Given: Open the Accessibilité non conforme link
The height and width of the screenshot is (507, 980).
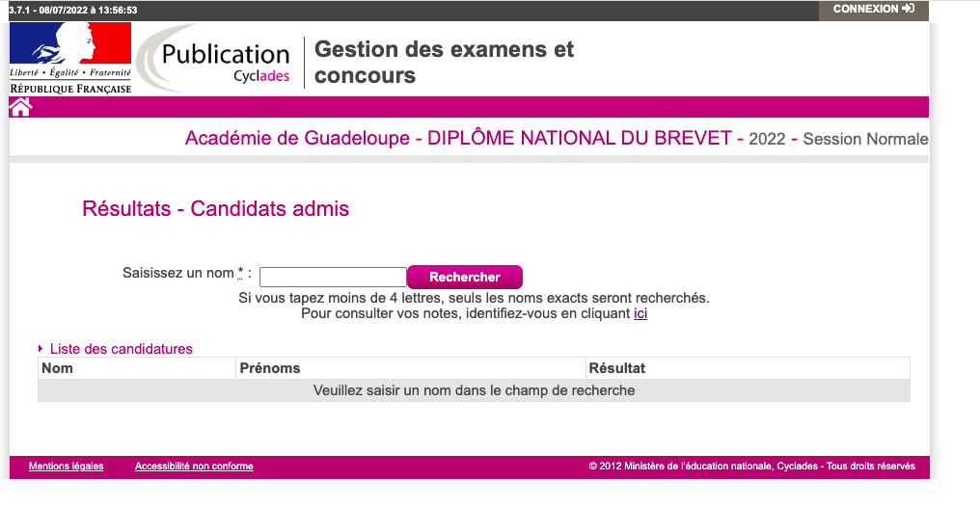Looking at the screenshot, I should point(194,467).
